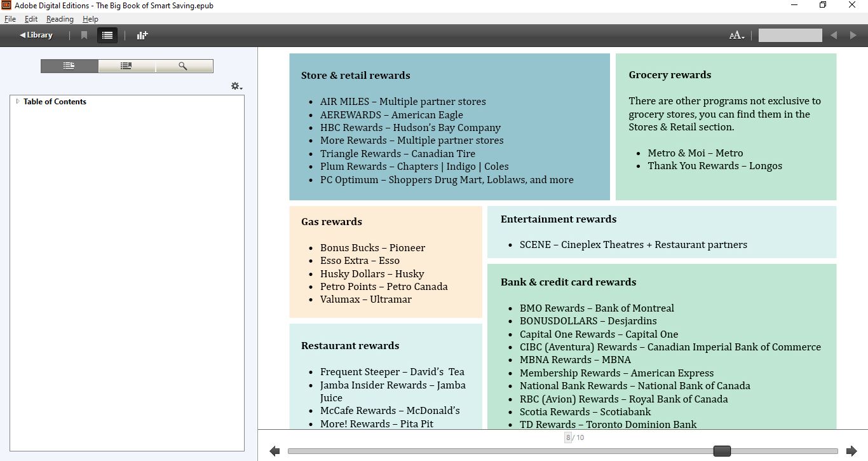Toggle the navigation panel list icon

tap(107, 36)
